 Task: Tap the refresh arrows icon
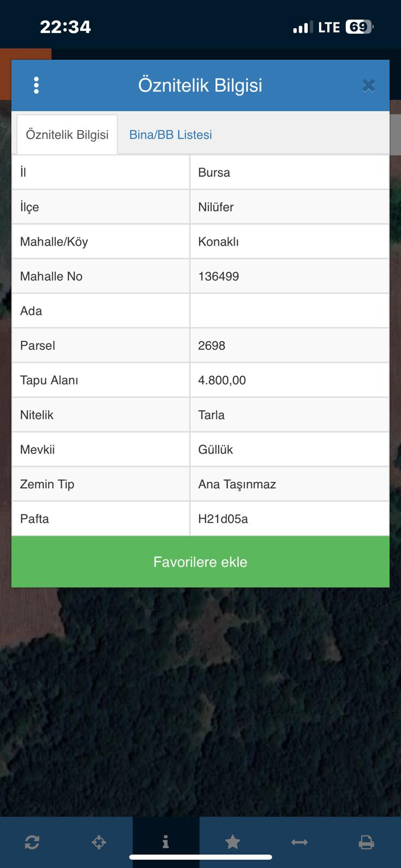click(x=32, y=842)
